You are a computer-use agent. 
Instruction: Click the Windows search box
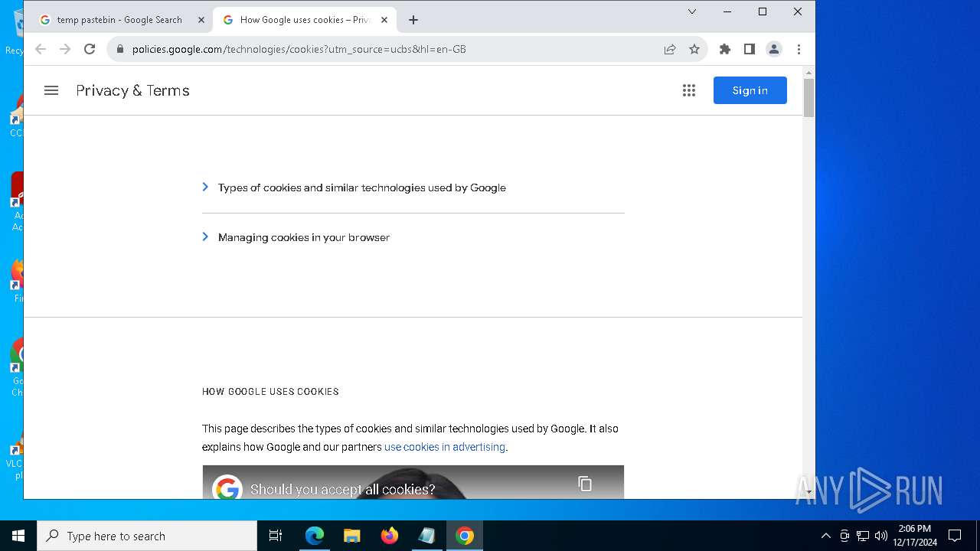(147, 536)
